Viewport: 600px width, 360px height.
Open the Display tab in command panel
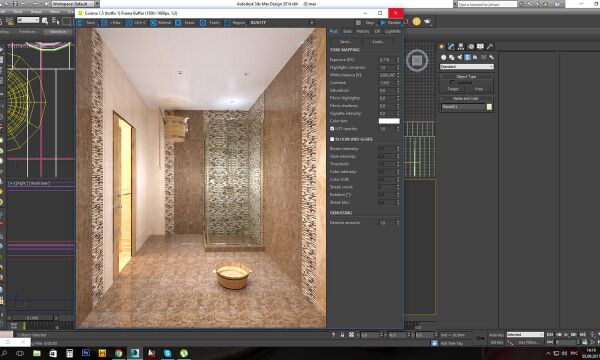480,46
